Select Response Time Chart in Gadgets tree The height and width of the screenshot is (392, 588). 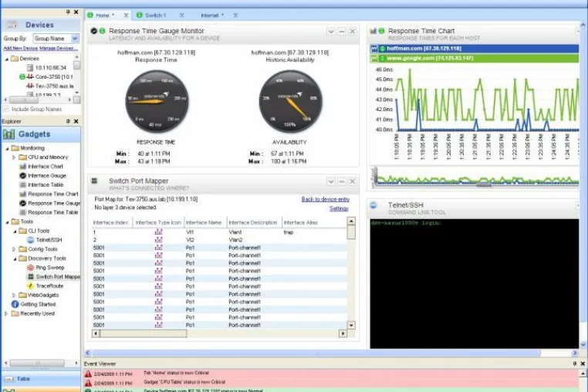click(x=53, y=194)
